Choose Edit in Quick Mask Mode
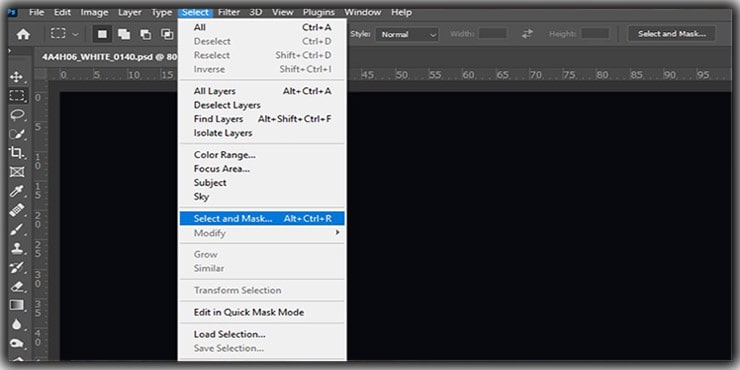The height and width of the screenshot is (370, 740). pyautogui.click(x=262, y=312)
